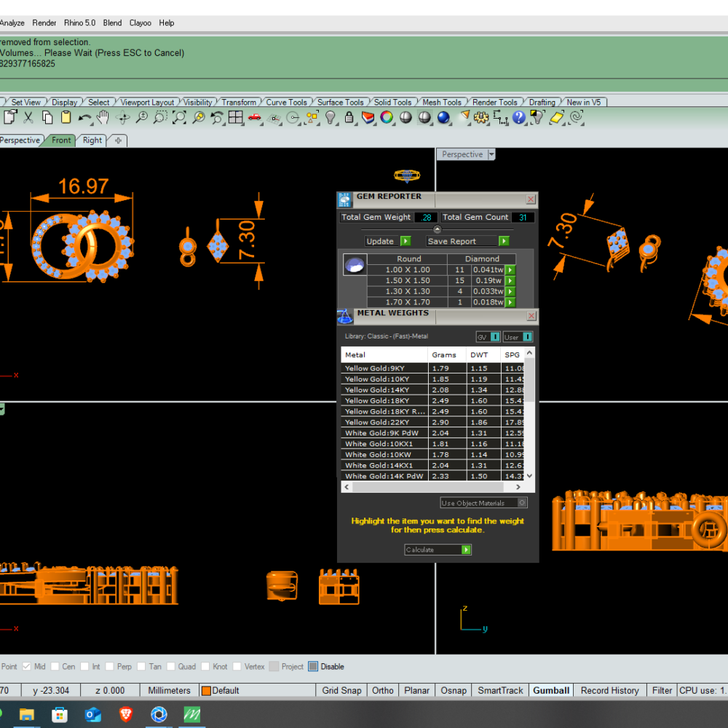Enable the Perp osnap checkbox
The height and width of the screenshot is (728, 728).
click(x=110, y=666)
